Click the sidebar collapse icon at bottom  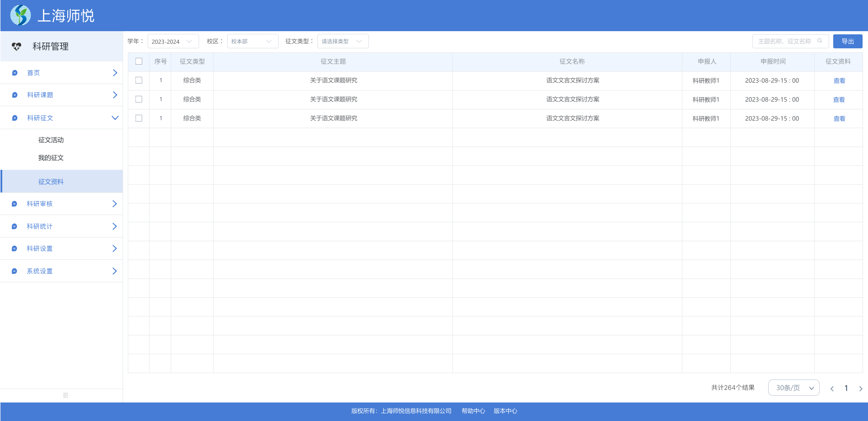point(65,395)
